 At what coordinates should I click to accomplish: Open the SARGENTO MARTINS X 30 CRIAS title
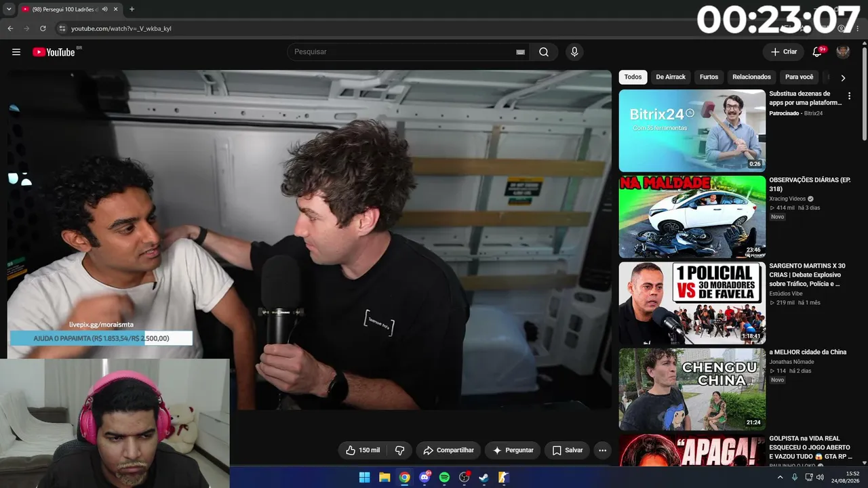click(x=808, y=275)
